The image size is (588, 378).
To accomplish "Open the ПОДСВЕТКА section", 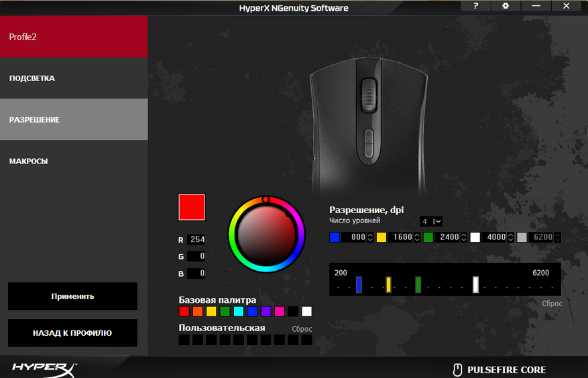I will click(74, 78).
